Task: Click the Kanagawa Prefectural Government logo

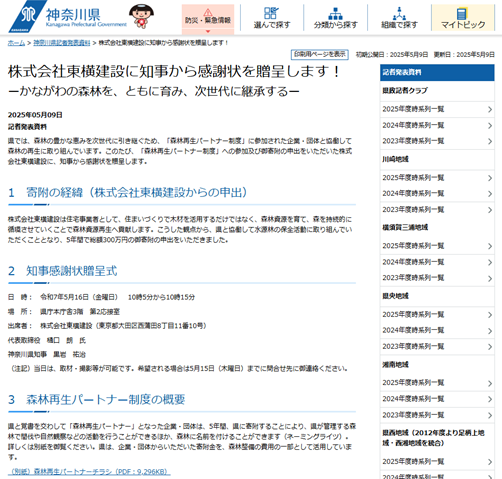Action: [68, 17]
